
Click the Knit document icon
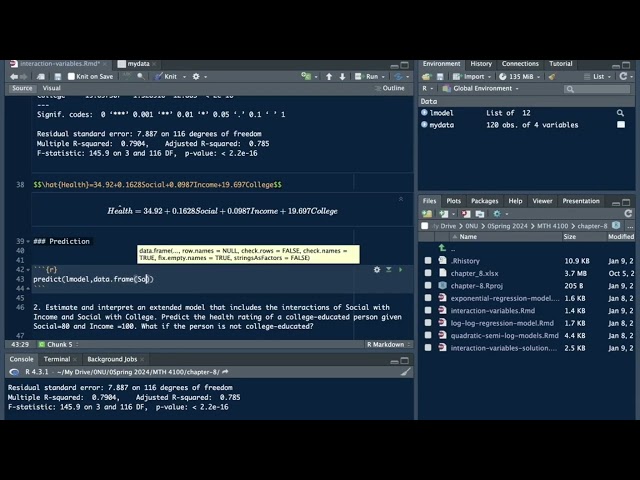(158, 76)
